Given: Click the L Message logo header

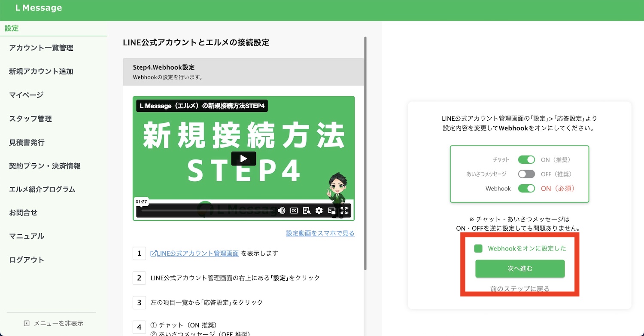Looking at the screenshot, I should pyautogui.click(x=39, y=8).
